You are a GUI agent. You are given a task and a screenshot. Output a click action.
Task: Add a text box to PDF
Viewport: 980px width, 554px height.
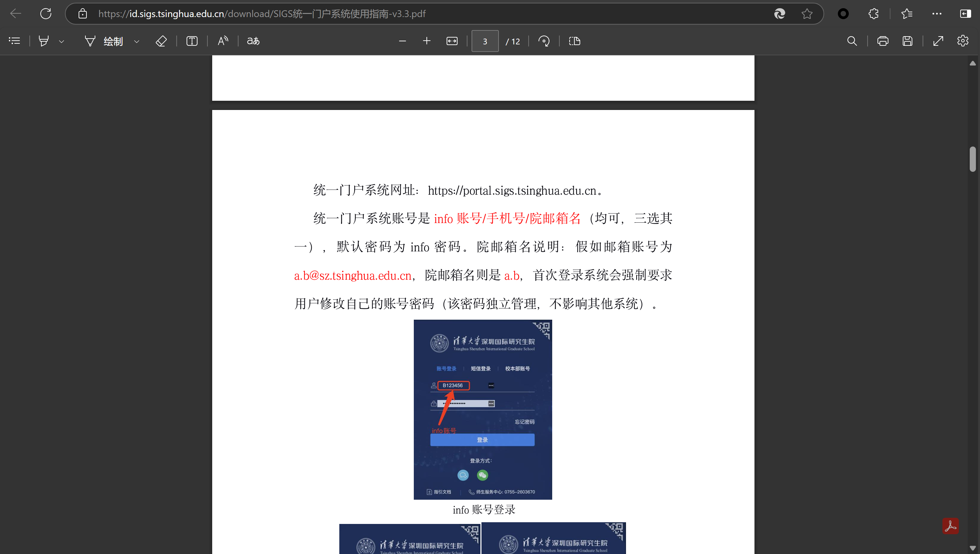point(192,41)
